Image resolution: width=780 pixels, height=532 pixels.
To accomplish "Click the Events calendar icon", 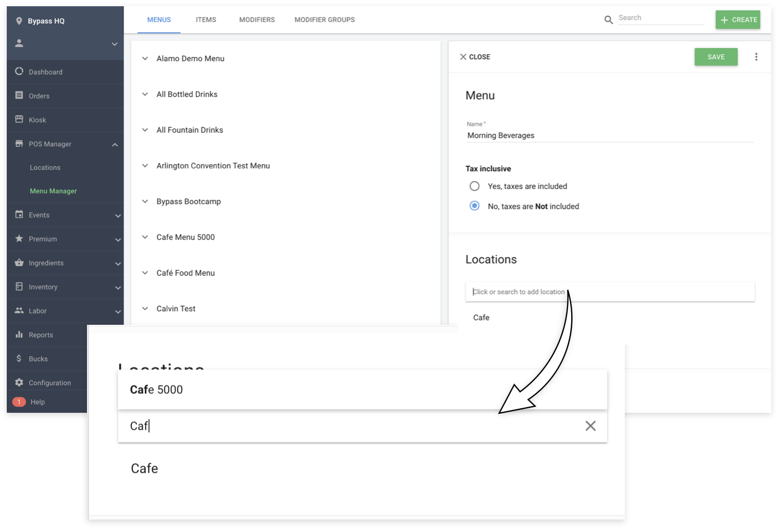I will coord(19,214).
